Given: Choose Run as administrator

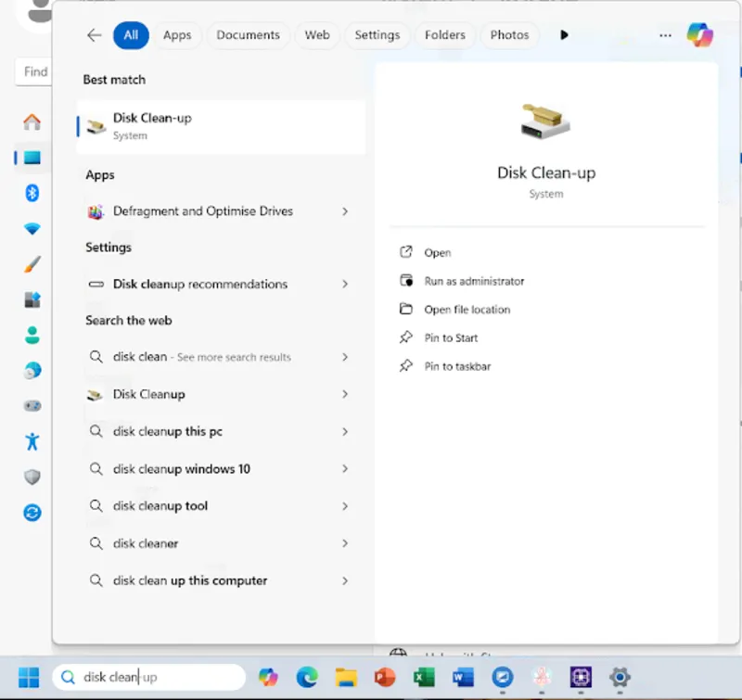Looking at the screenshot, I should 474,281.
